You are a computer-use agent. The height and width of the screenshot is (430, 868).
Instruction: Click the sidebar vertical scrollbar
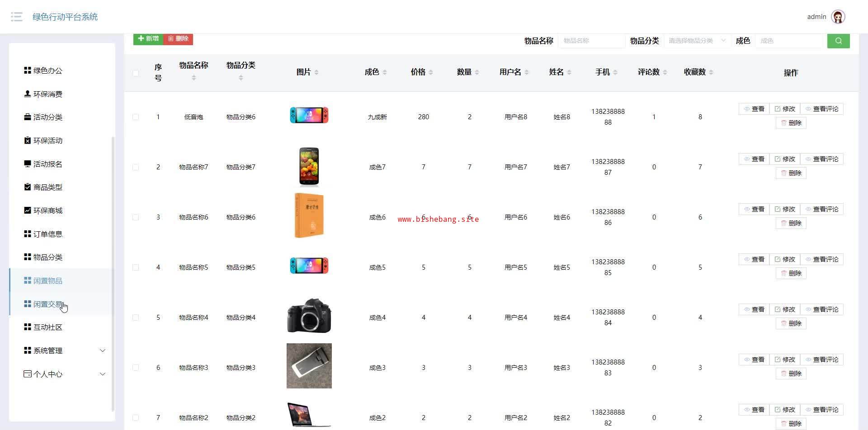click(x=113, y=273)
